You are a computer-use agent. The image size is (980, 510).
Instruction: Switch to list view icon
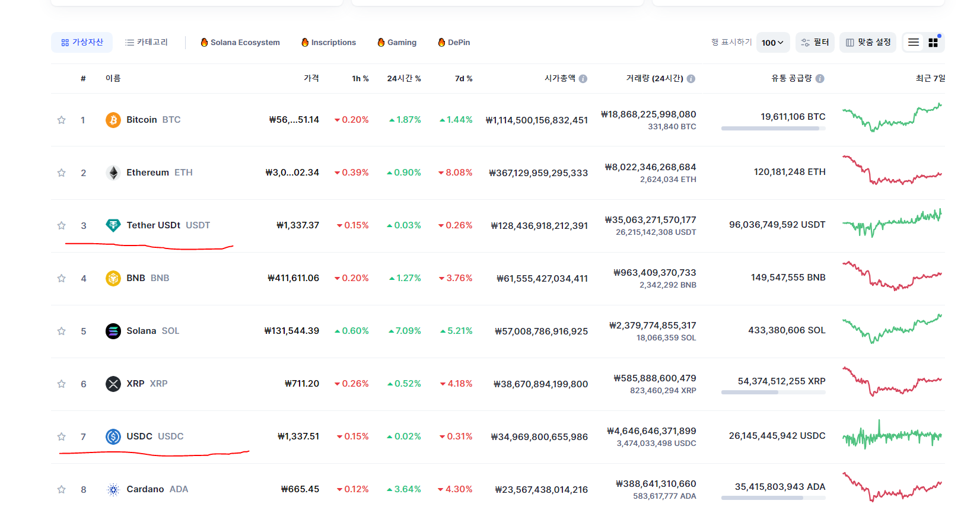point(914,42)
